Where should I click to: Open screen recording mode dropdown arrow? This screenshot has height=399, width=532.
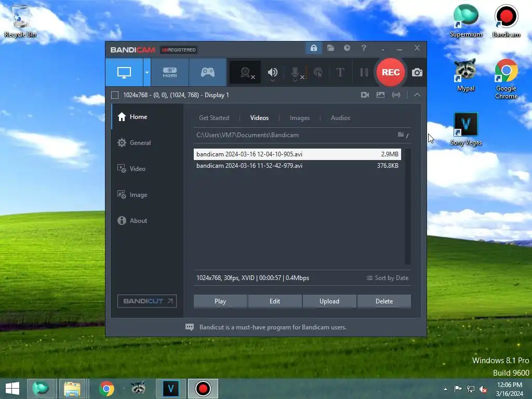tap(147, 72)
